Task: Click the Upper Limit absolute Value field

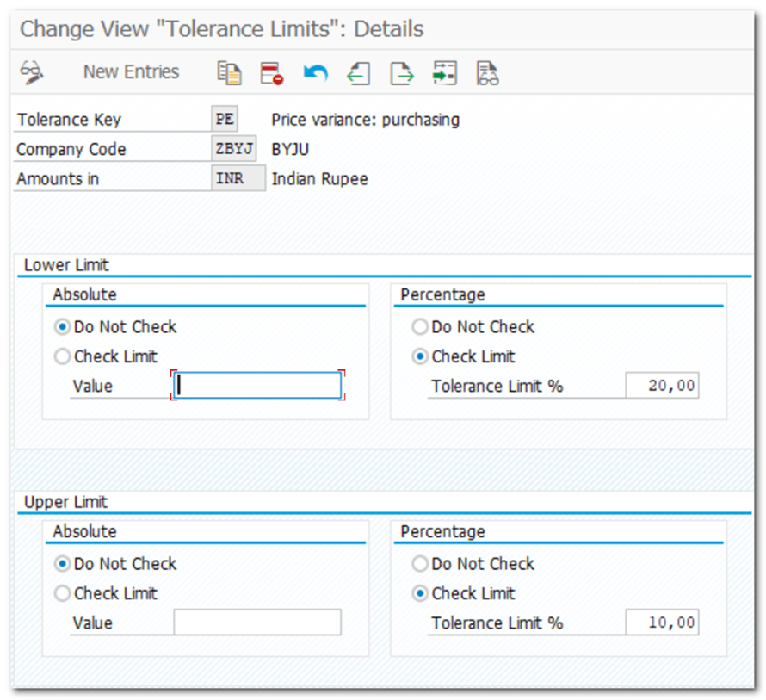Action: [x=257, y=623]
